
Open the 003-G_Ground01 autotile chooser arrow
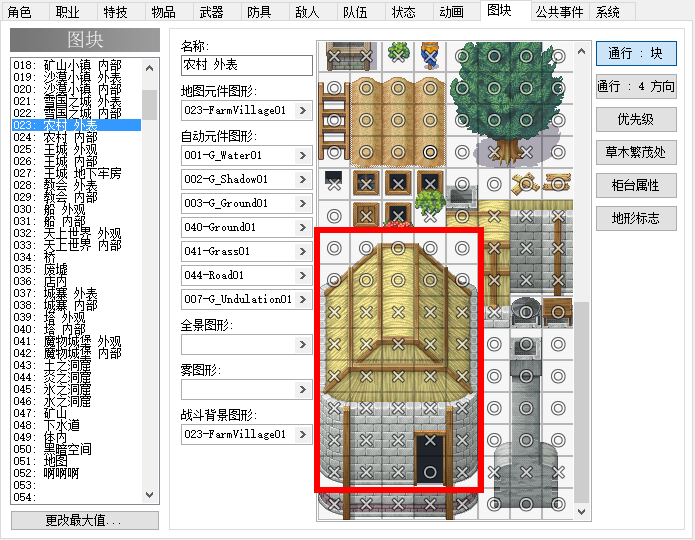[303, 203]
